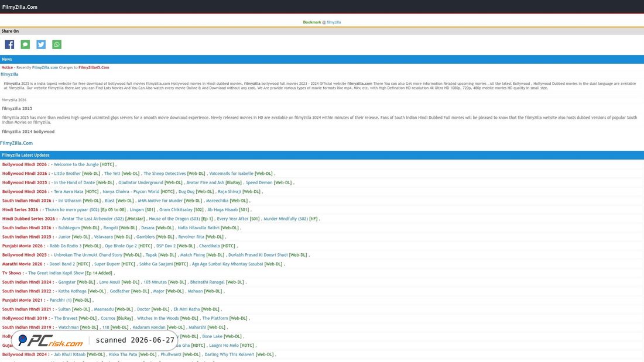Open Aga Aga Sunbai Kay Mhantay Sasubai link
Screen dimensions: 644x362
(x=227, y=264)
